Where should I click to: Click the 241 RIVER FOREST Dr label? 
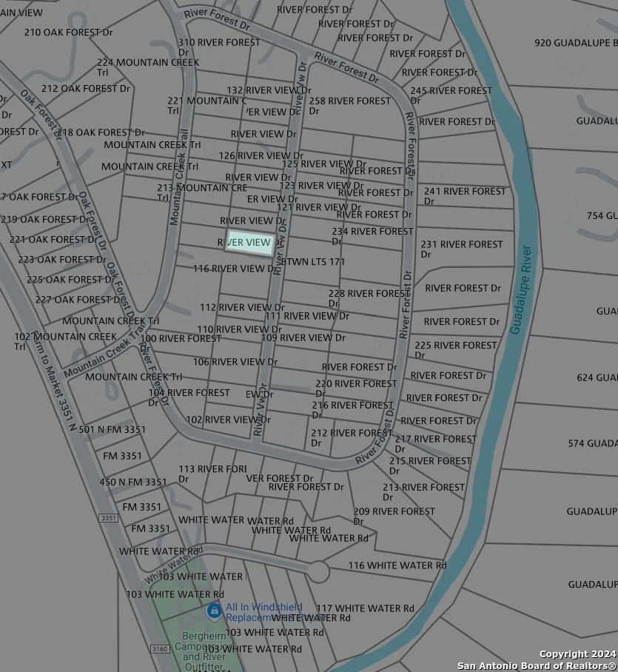[x=465, y=196]
